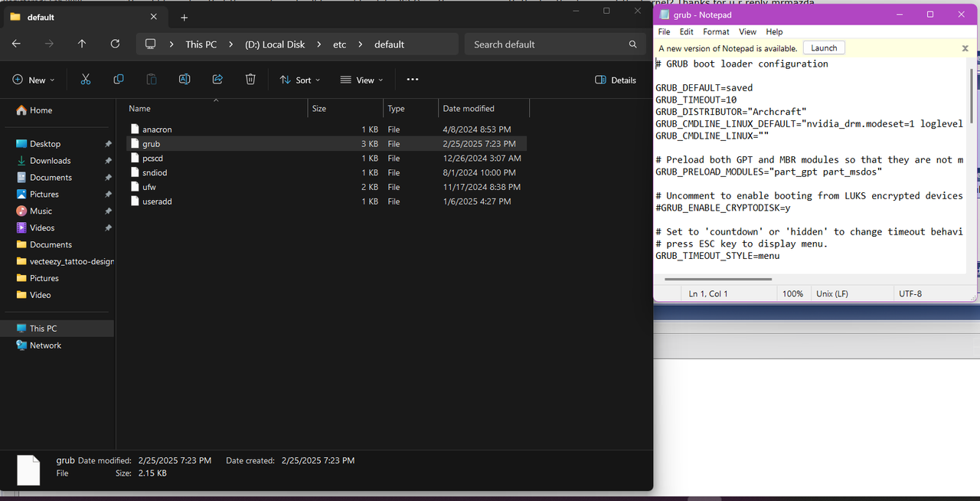Viewport: 980px width, 501px height.
Task: Click the Cut scissors icon in Explorer toolbar
Action: 85,80
